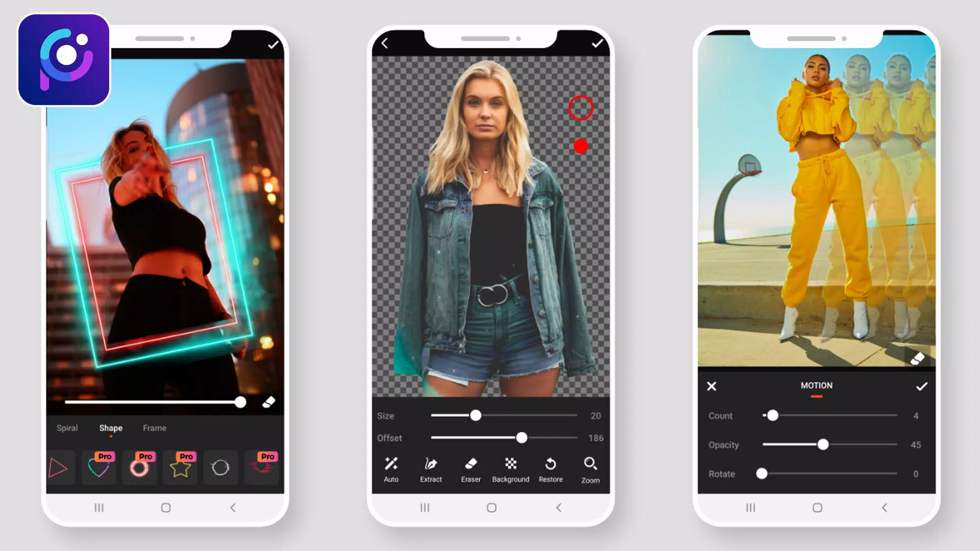Viewport: 980px width, 551px height.
Task: Click the Offset slider control
Action: tap(522, 438)
